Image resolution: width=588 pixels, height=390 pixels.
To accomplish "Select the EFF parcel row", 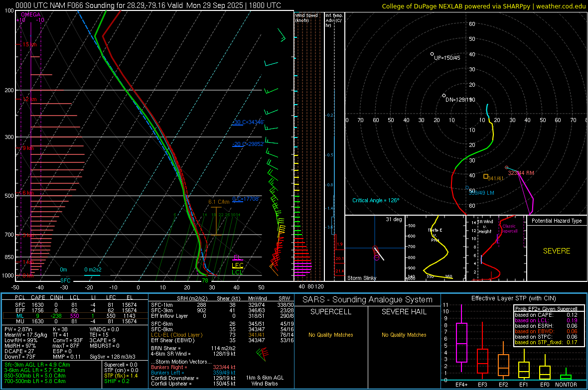I will click(x=75, y=310).
